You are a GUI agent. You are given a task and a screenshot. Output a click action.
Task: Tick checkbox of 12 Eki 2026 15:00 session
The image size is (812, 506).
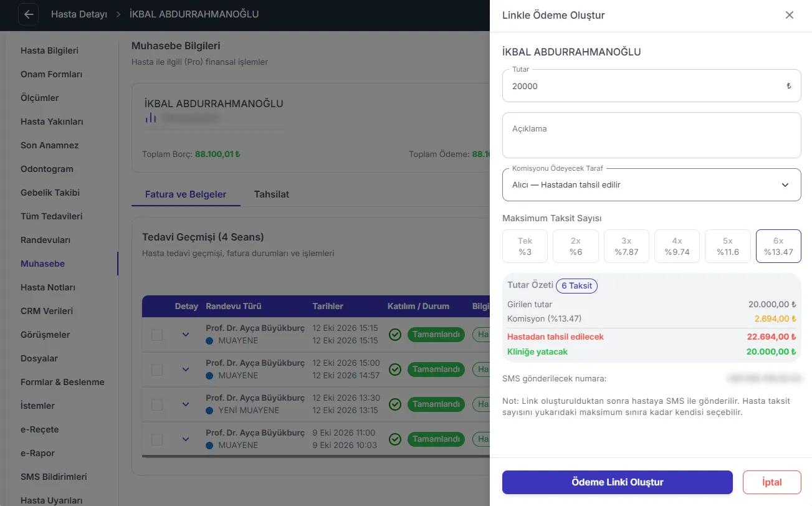click(157, 370)
